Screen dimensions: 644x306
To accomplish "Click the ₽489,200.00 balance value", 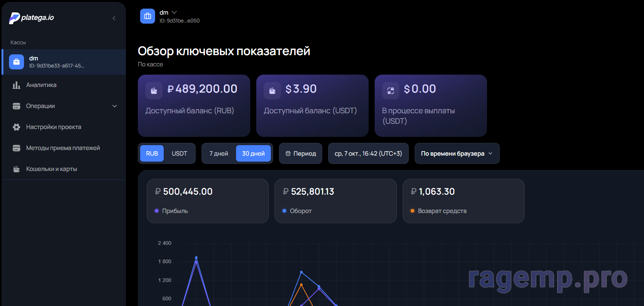I will [x=202, y=89].
